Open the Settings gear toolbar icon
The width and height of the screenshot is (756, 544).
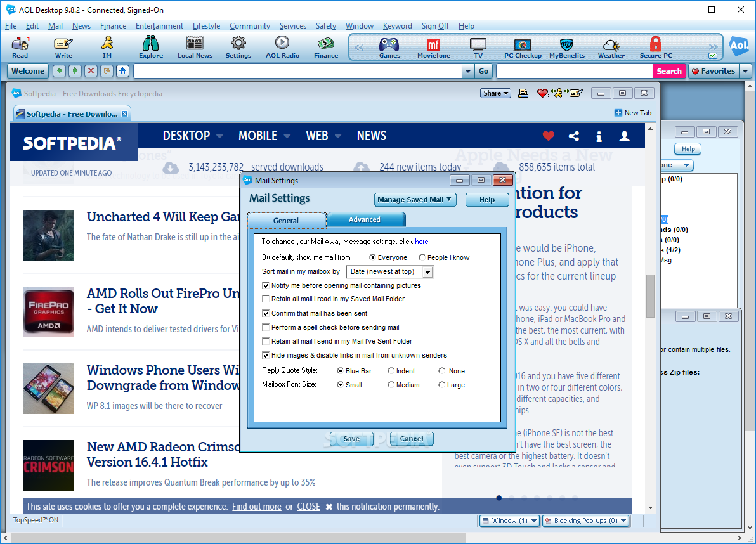click(238, 47)
